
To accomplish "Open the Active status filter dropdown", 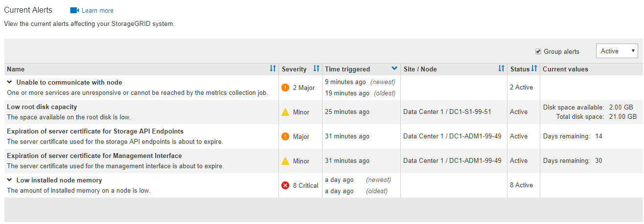I will click(617, 51).
